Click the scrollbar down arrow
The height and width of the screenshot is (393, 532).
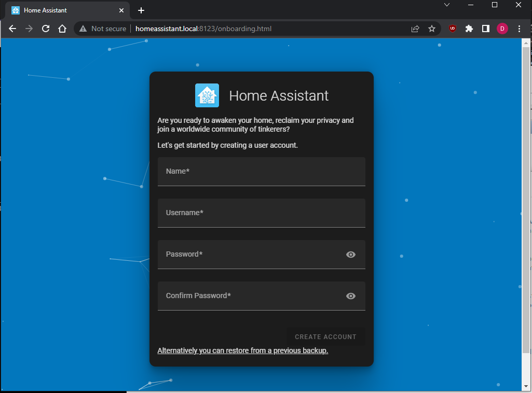[x=526, y=386]
